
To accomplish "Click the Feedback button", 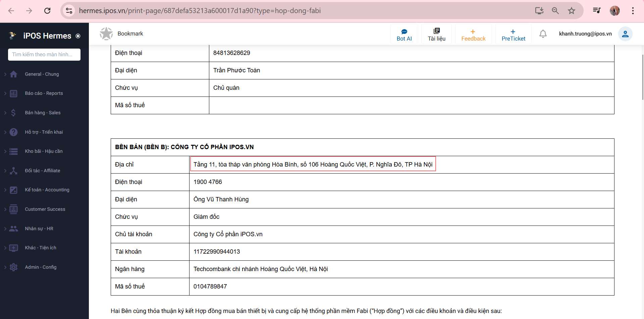I will pyautogui.click(x=473, y=34).
